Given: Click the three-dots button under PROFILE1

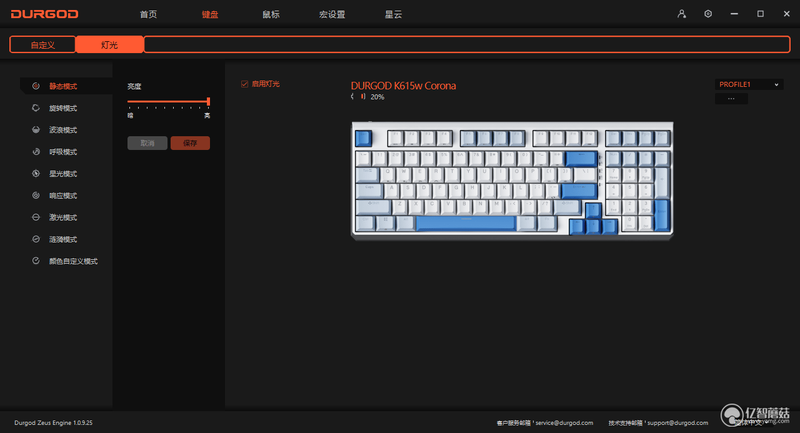Looking at the screenshot, I should (731, 98).
